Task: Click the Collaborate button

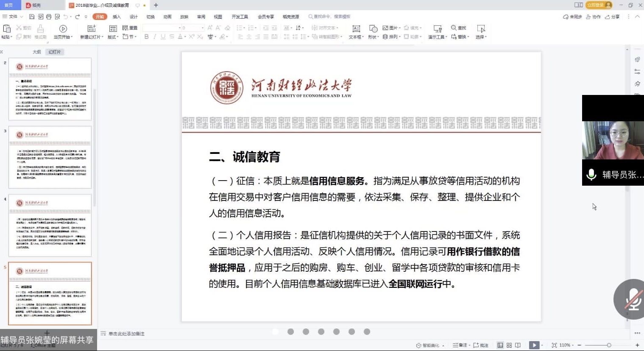Action: [x=594, y=17]
